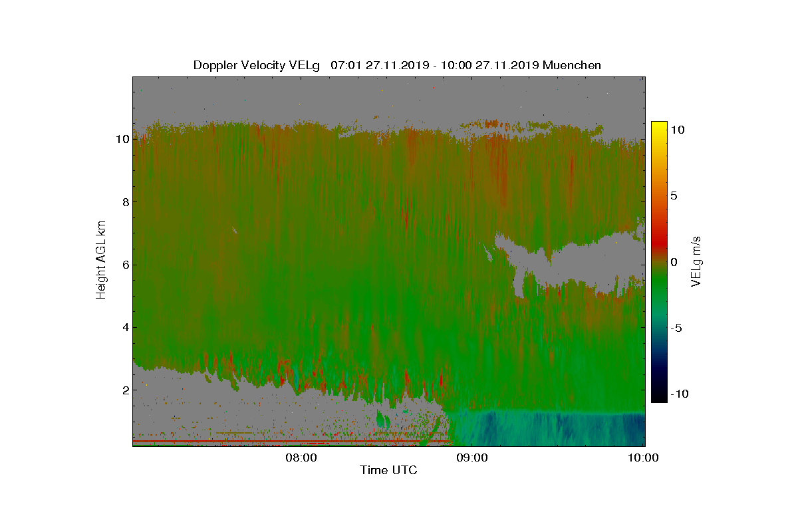Click the dark bottom end of the colorbar

point(658,396)
